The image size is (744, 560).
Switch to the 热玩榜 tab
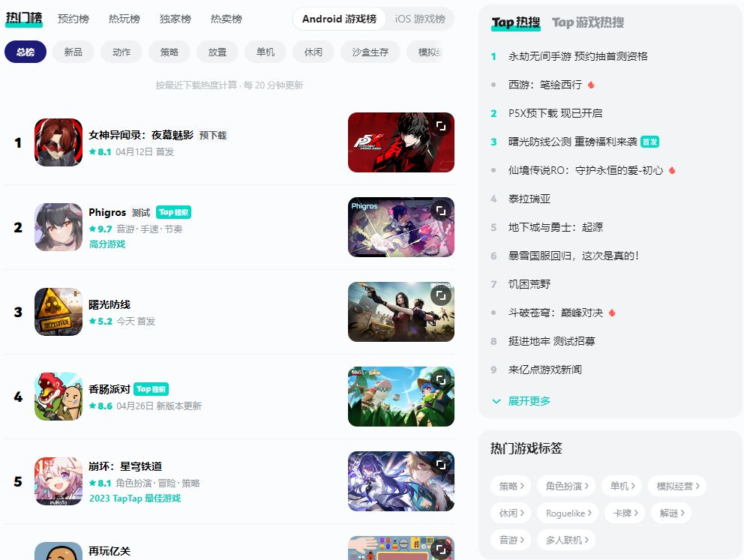coord(124,19)
